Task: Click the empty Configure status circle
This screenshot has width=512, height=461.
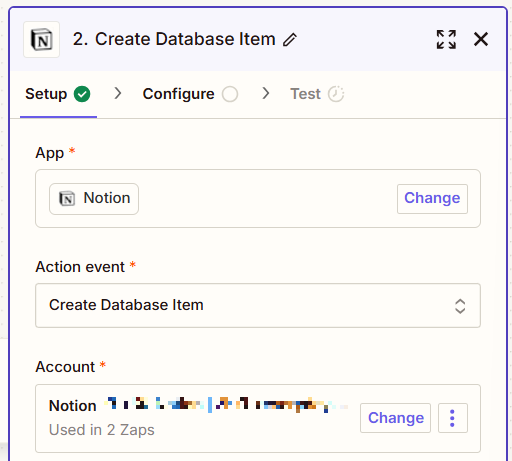Action: click(x=230, y=94)
